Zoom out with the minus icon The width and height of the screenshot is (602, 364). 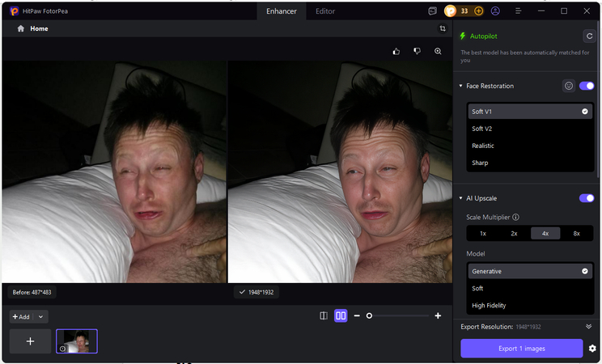[357, 315]
